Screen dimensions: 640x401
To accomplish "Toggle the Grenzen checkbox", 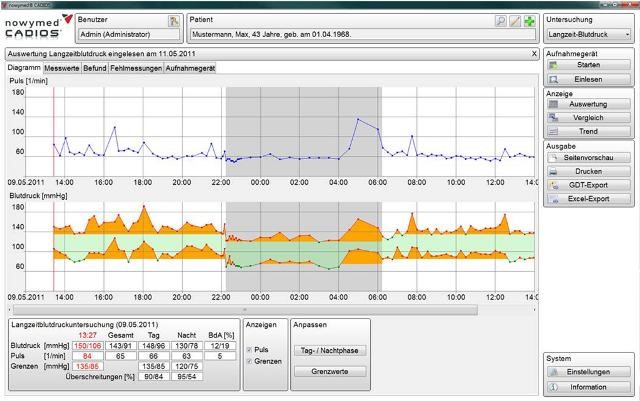I will (x=249, y=361).
